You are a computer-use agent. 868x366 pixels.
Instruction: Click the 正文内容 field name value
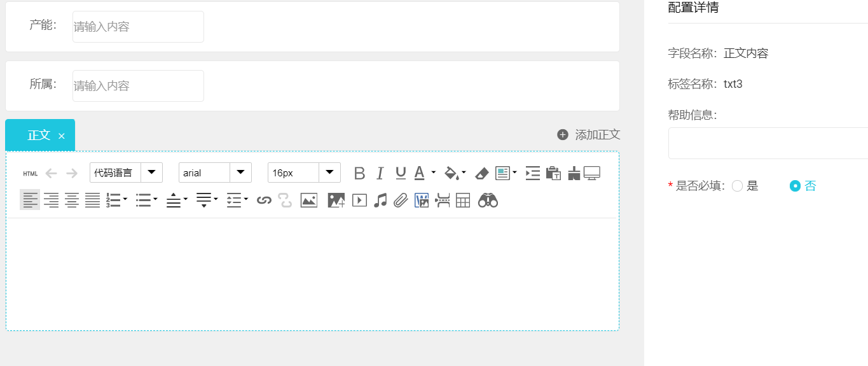[x=746, y=53]
